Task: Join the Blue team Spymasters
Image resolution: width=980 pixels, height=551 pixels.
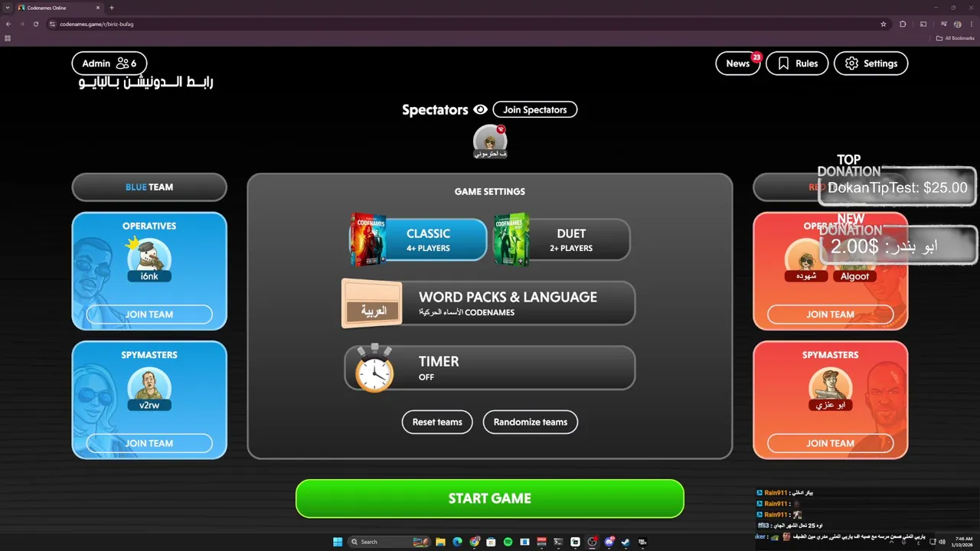Action: click(x=149, y=443)
